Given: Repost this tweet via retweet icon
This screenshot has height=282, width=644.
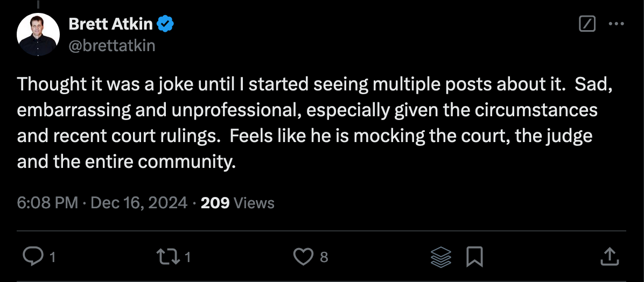Looking at the screenshot, I should (173, 257).
